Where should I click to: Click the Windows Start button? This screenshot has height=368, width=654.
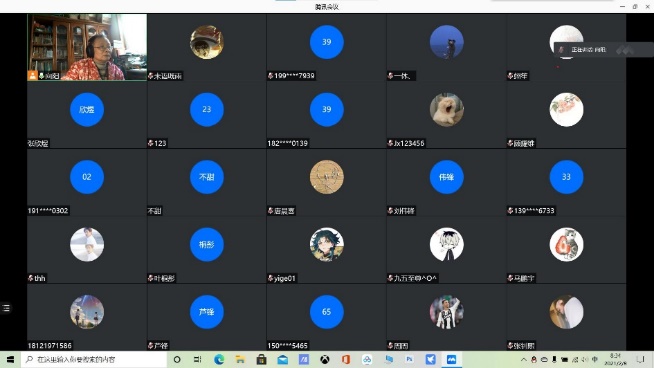(x=10, y=359)
